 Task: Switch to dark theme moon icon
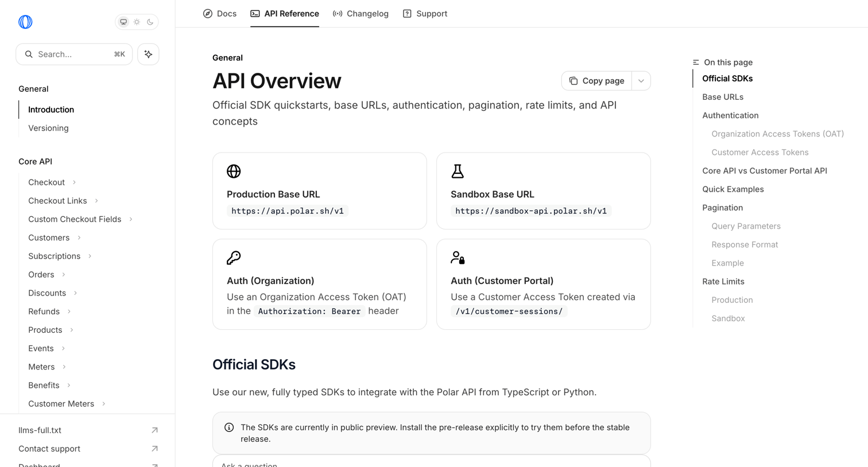point(150,22)
